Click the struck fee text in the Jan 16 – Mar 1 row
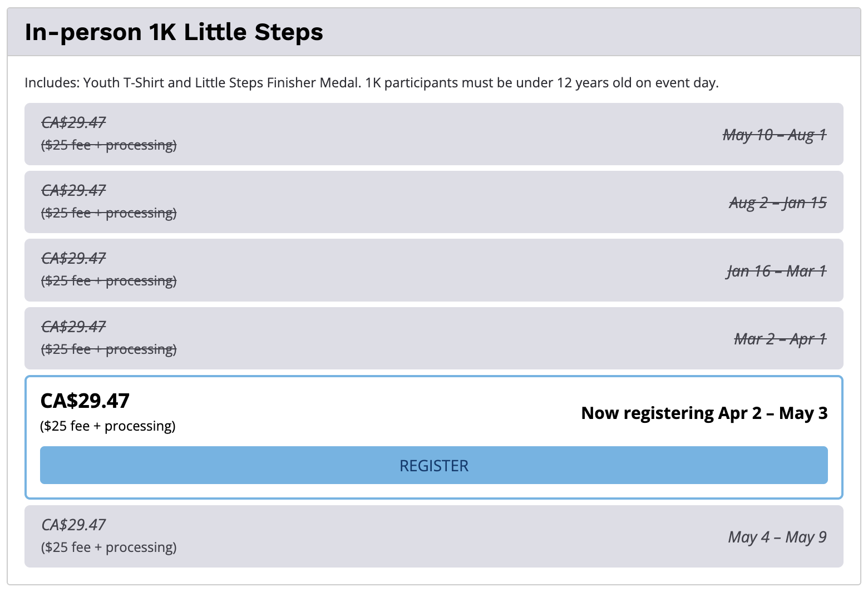This screenshot has width=868, height=592. tap(108, 281)
